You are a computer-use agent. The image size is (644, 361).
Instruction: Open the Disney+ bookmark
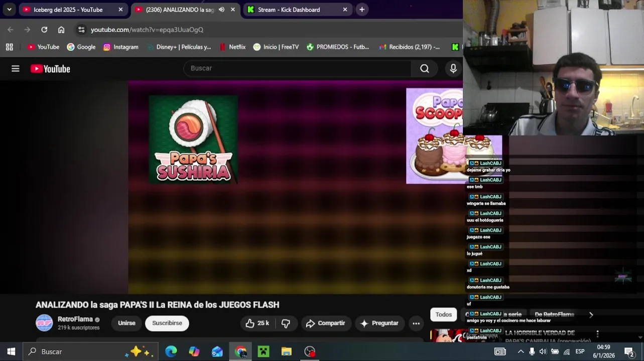[178, 47]
